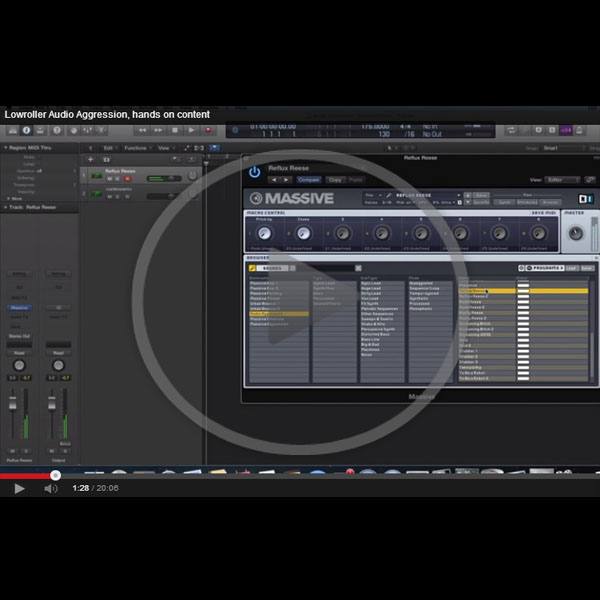Turn the Choke macro knob
The height and width of the screenshot is (600, 600).
[x=303, y=233]
